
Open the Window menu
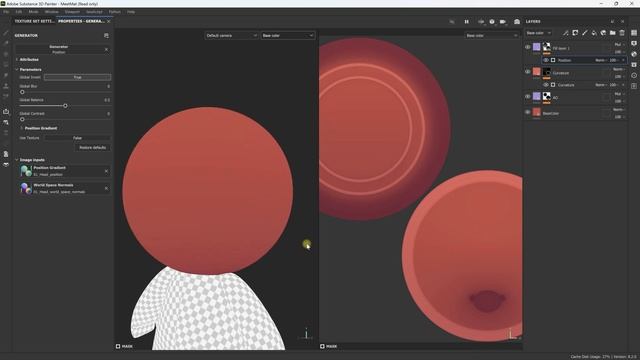[52, 12]
